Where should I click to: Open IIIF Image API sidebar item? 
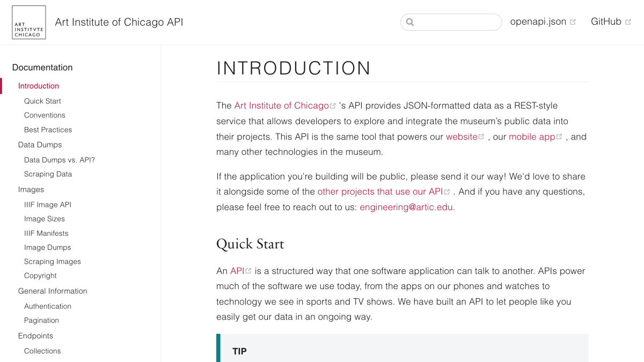[x=48, y=205]
